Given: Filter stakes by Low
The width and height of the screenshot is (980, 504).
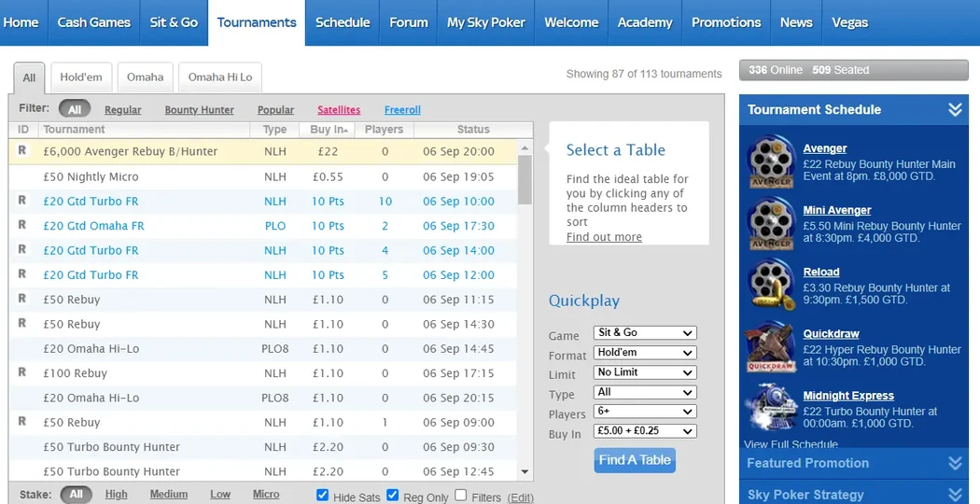Looking at the screenshot, I should tap(220, 494).
